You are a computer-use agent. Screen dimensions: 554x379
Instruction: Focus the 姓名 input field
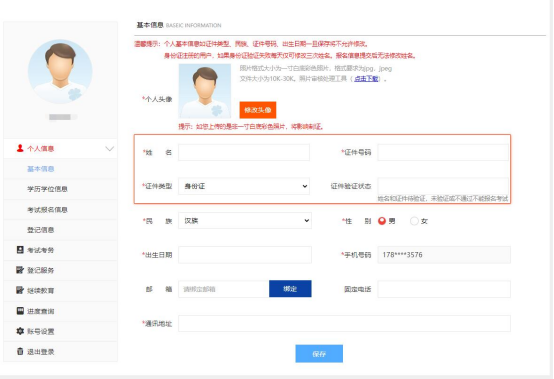(x=244, y=152)
